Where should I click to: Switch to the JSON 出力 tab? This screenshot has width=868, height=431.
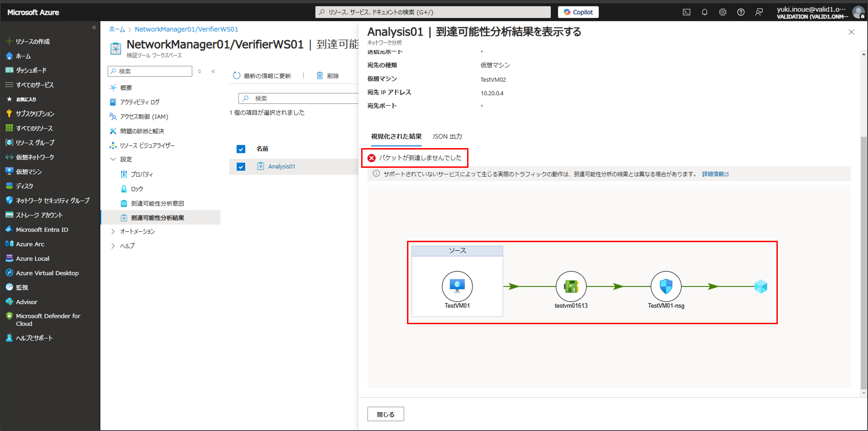click(x=447, y=136)
